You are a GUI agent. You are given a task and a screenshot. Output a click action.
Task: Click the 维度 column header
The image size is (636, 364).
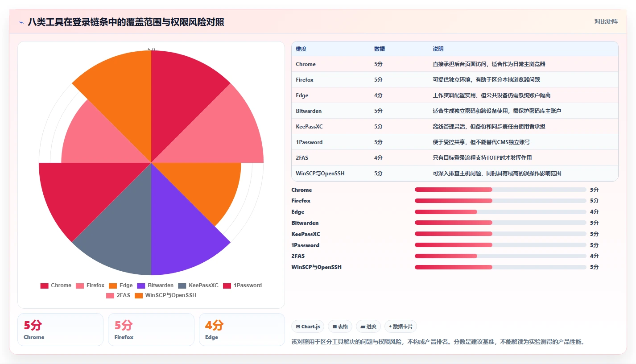pyautogui.click(x=301, y=49)
